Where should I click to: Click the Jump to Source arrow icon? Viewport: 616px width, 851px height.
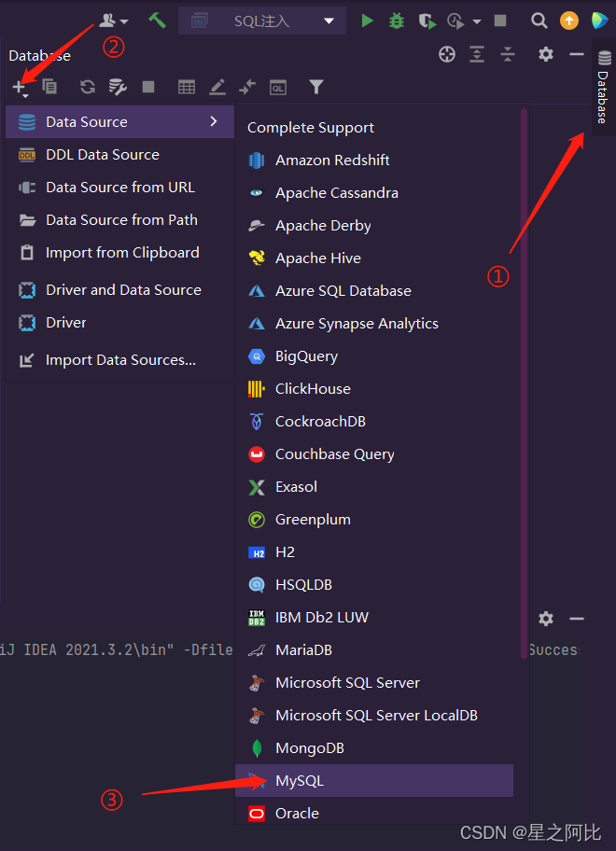point(247,87)
